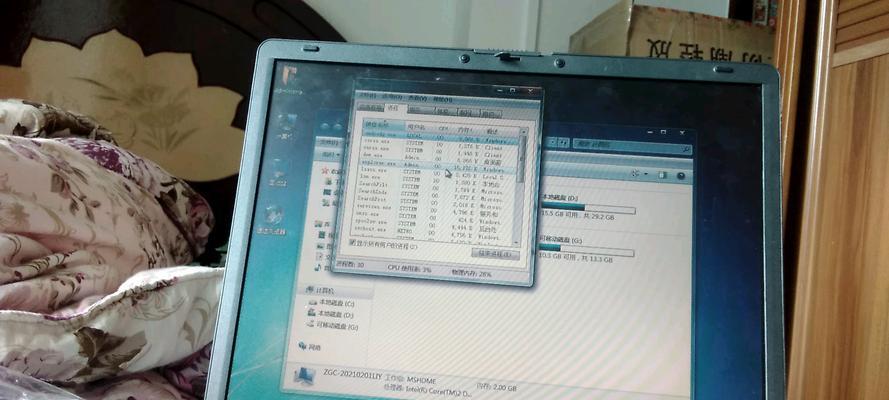
Task: Click the help icon in Explorer toolbar
Action: [680, 176]
